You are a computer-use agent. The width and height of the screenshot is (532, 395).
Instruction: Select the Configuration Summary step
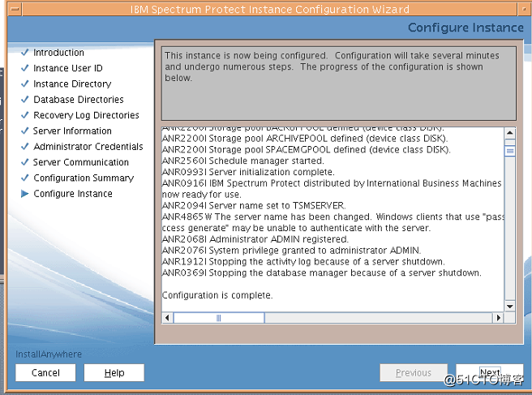click(x=84, y=178)
